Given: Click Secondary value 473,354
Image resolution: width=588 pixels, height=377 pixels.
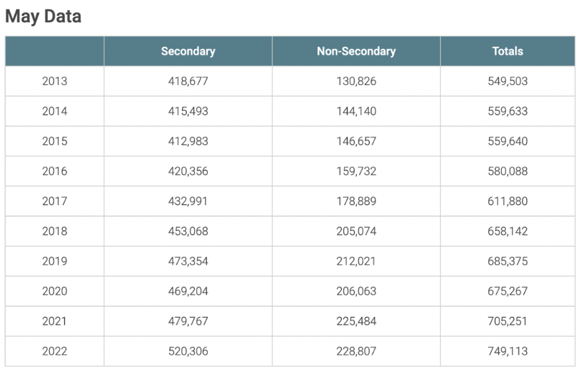Looking at the screenshot, I should coord(188,261).
